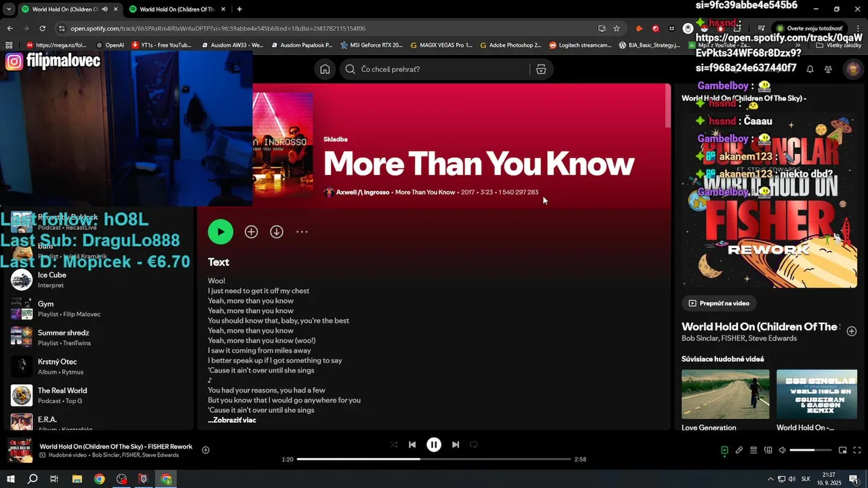Open the notifications bell

(810, 69)
